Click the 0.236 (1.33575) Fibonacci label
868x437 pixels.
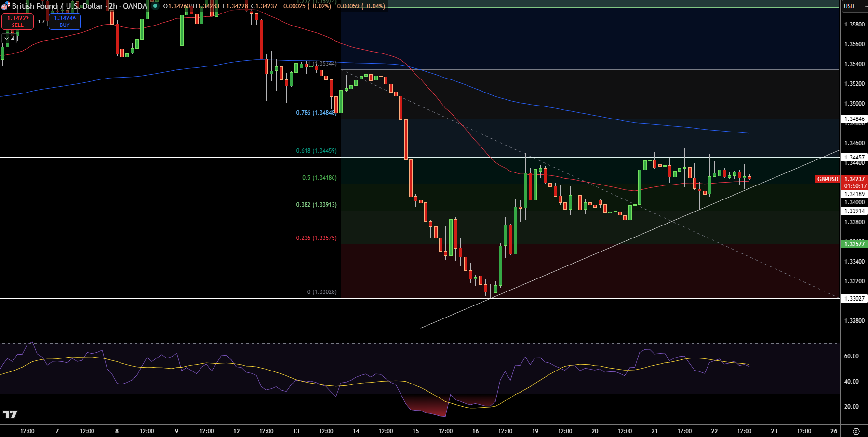tap(316, 238)
